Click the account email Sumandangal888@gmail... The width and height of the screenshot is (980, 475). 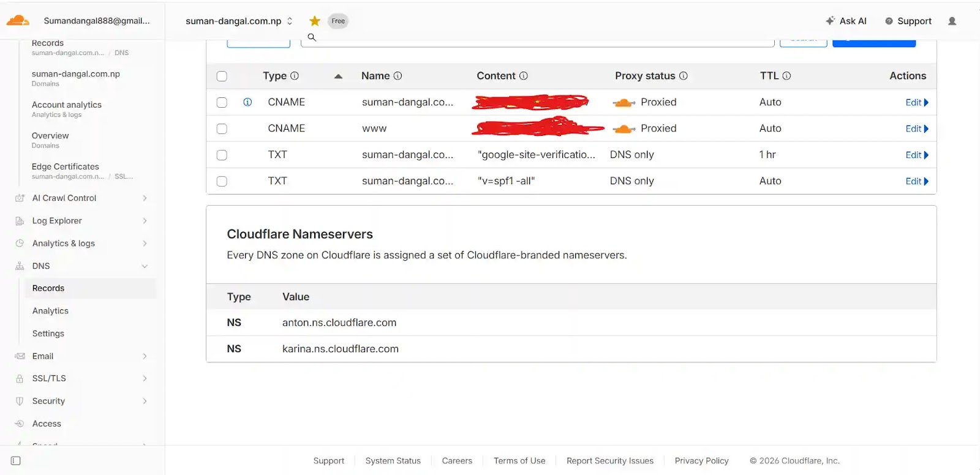click(x=97, y=21)
